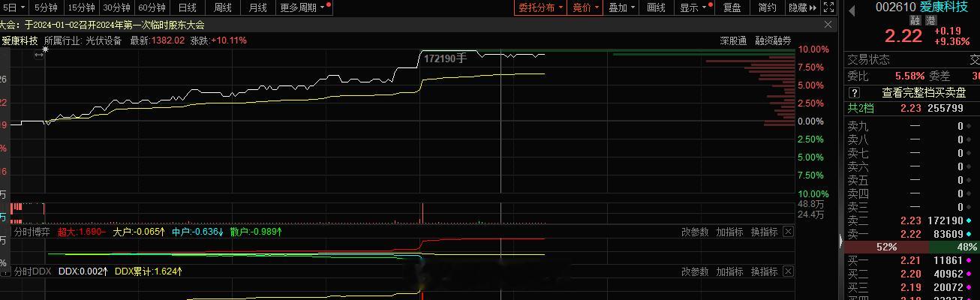Image resolution: width=980 pixels, height=300 pixels.
Task: Click 换指标 on the 分时DDX panel
Action: coord(764,271)
